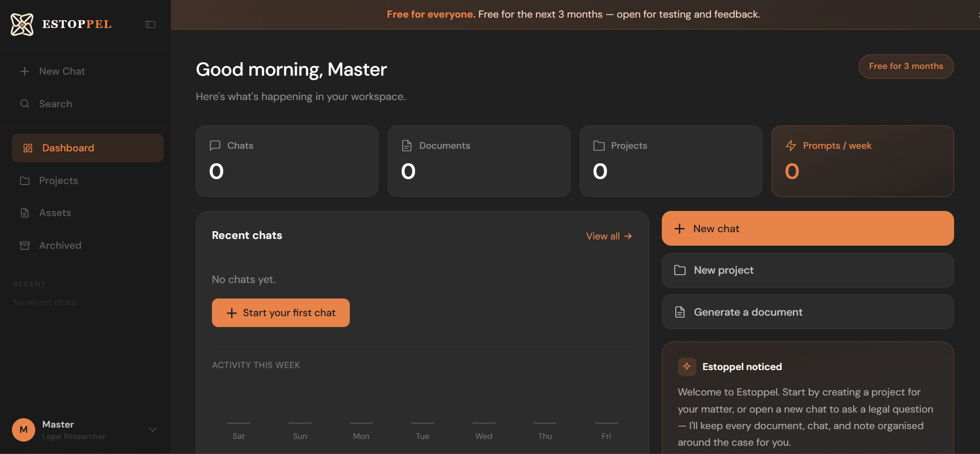Image resolution: width=980 pixels, height=454 pixels.
Task: Click the Sat label in activity chart
Action: pyautogui.click(x=238, y=436)
